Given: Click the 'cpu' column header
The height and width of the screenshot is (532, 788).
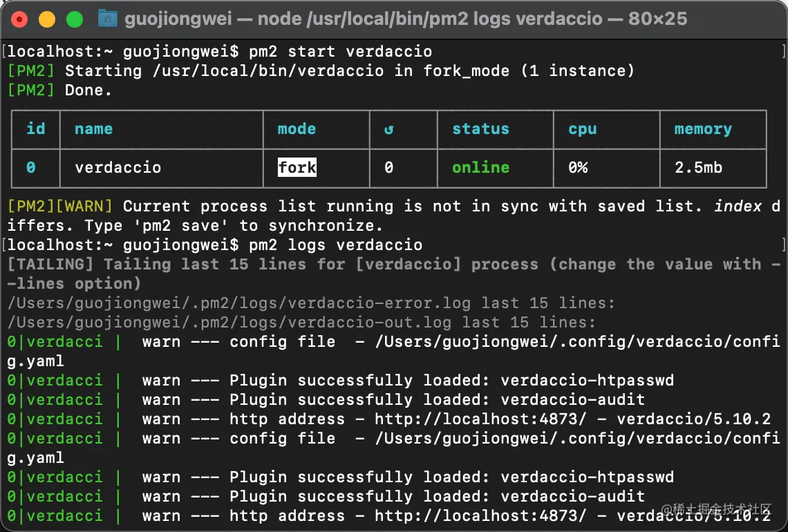Looking at the screenshot, I should pos(583,130).
